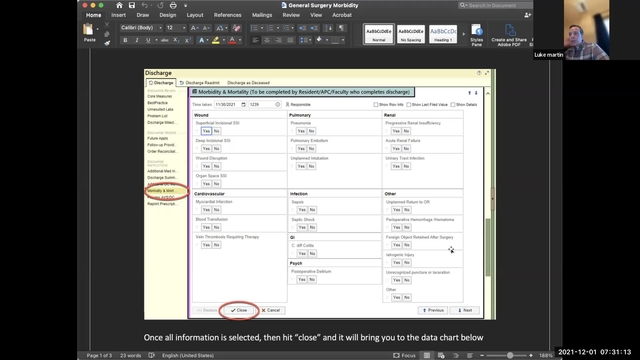Click the Home icon in title bar

pyautogui.click(x=119, y=5)
